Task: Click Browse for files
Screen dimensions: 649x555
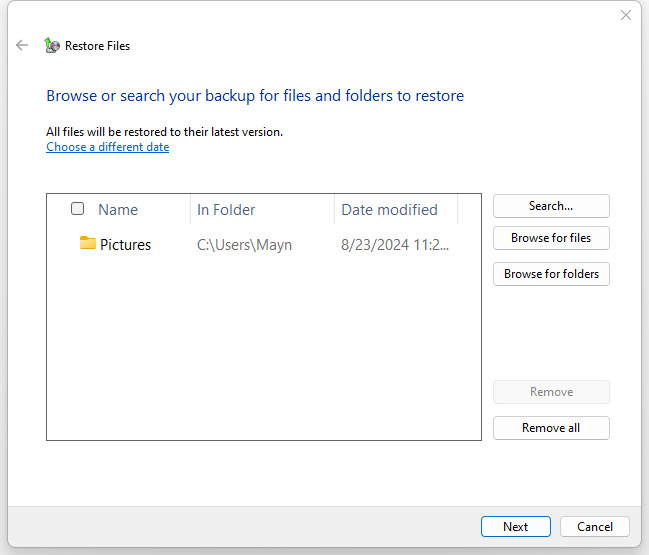Action: [x=551, y=238]
